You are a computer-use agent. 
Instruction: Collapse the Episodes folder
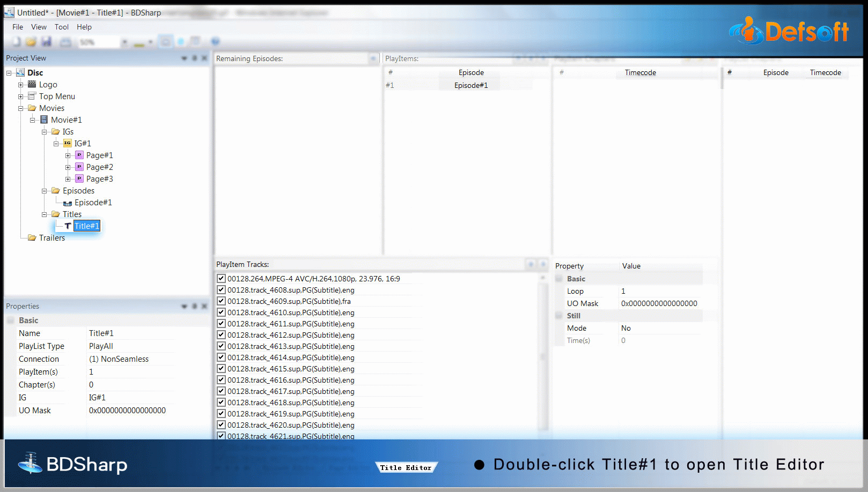44,191
